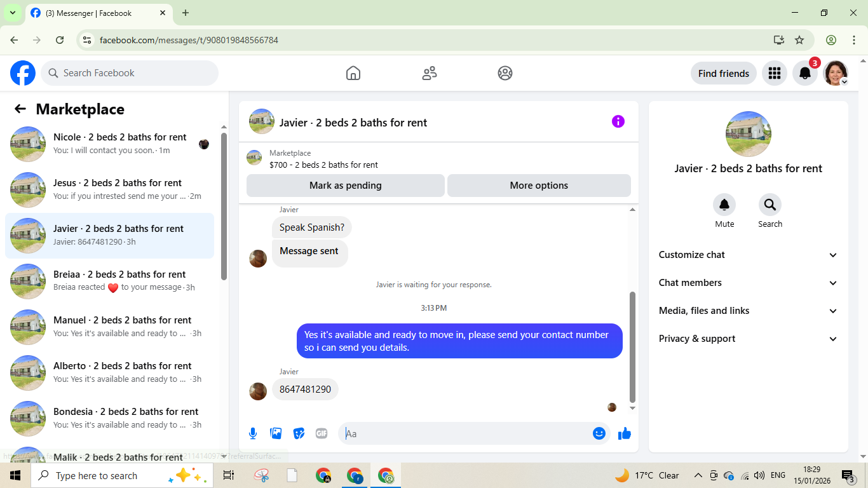Send a thumbs-up like
This screenshot has width=868, height=488.
point(625,433)
